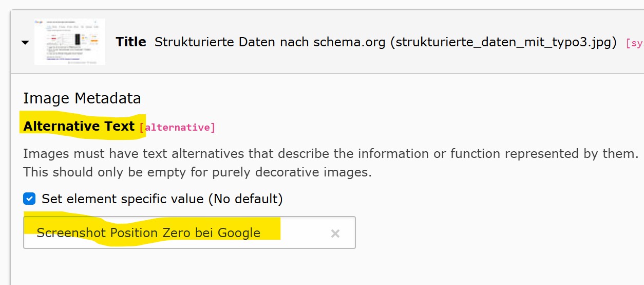
Task: Click the truncated pink '[sy' tag in the header
Action: pos(634,43)
